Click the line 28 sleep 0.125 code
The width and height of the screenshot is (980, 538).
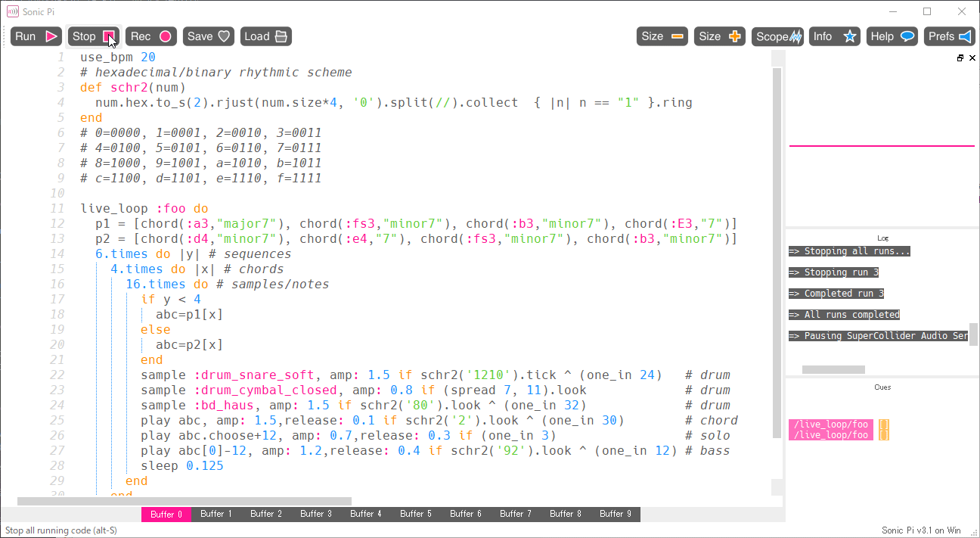click(x=181, y=466)
